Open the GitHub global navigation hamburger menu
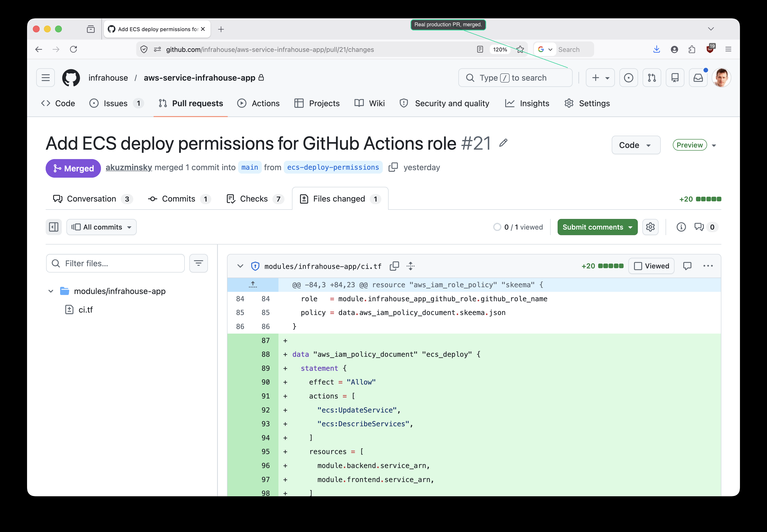The width and height of the screenshot is (767, 532). [x=45, y=78]
